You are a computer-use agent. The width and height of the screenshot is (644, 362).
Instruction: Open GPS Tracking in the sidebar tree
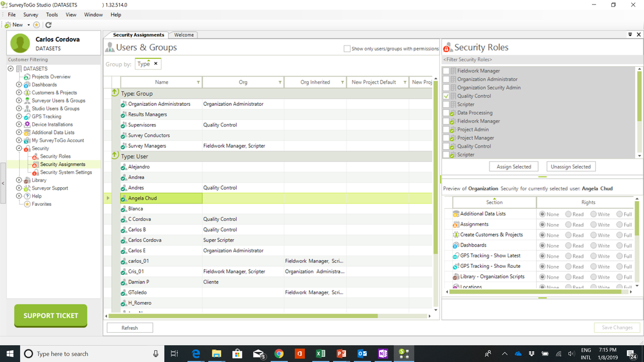[x=46, y=116]
